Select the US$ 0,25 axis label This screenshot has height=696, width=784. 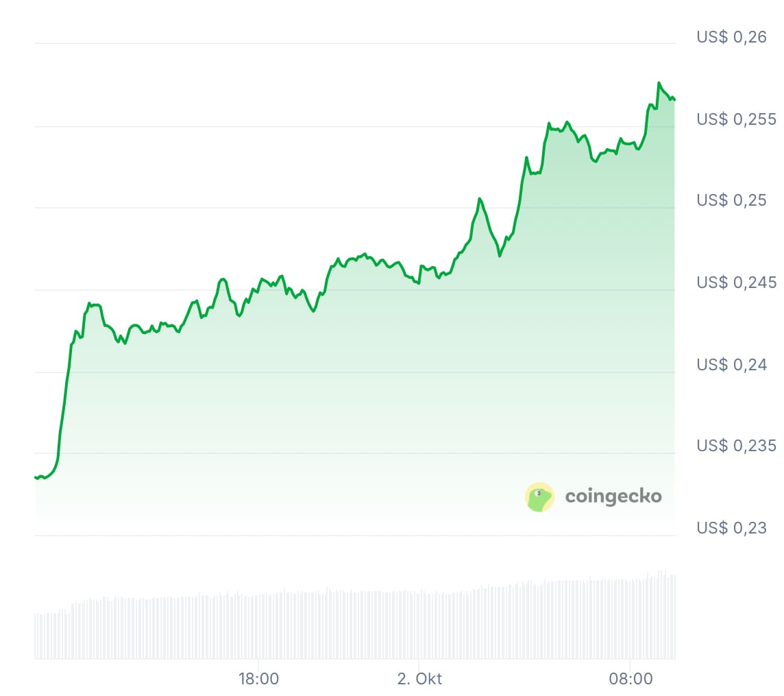731,200
